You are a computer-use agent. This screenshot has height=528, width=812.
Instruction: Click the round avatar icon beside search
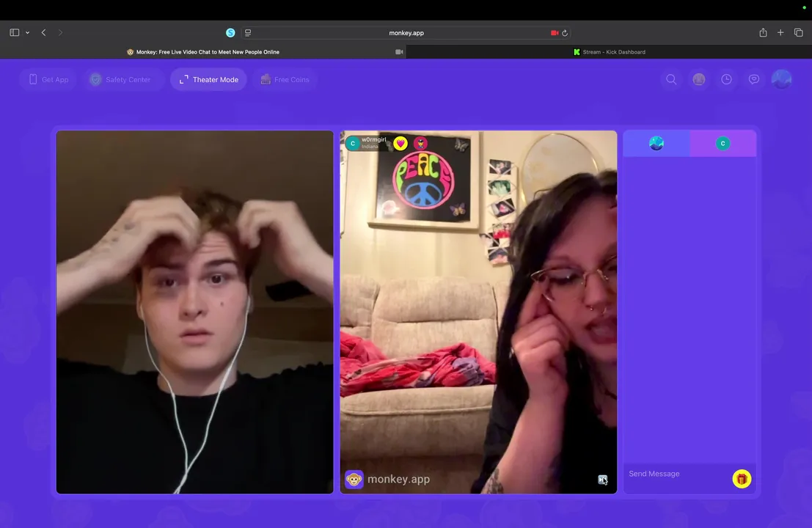pyautogui.click(x=698, y=79)
